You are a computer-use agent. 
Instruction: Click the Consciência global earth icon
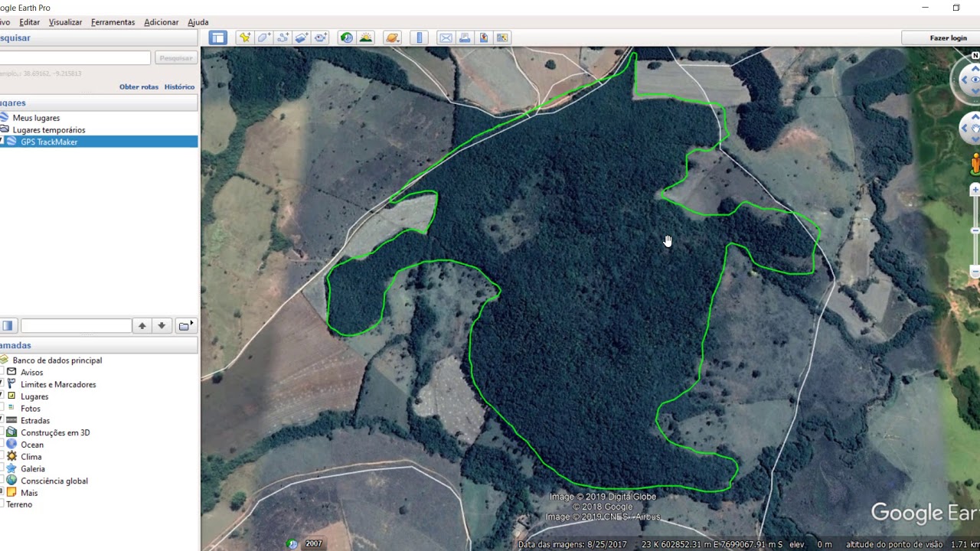coord(11,481)
